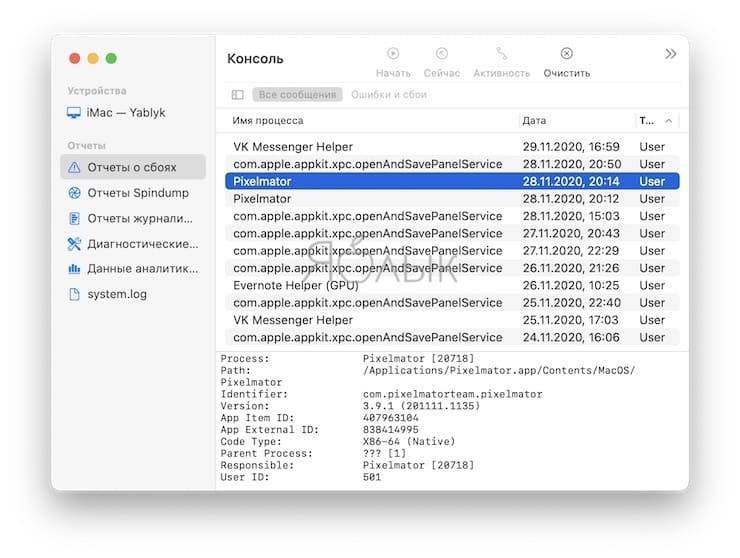Zoom the window with the green button
This screenshot has width=740, height=558.
(111, 59)
